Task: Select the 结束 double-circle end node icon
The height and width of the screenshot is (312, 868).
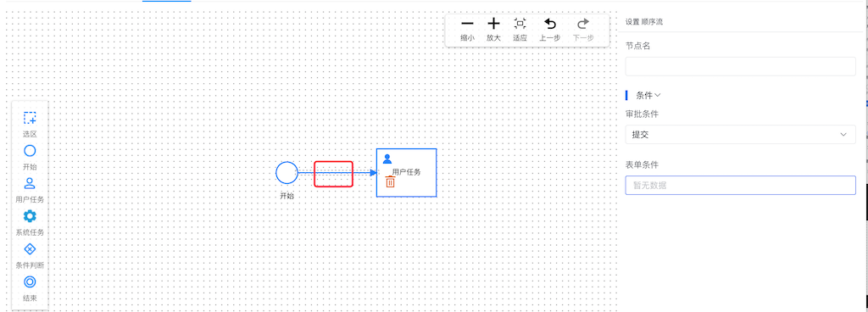Action: coord(30,281)
